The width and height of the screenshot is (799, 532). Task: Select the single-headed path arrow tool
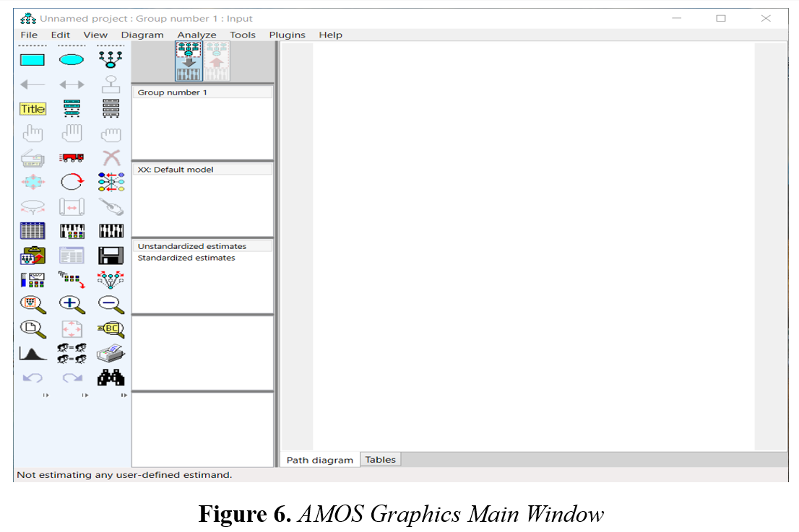[x=32, y=84]
